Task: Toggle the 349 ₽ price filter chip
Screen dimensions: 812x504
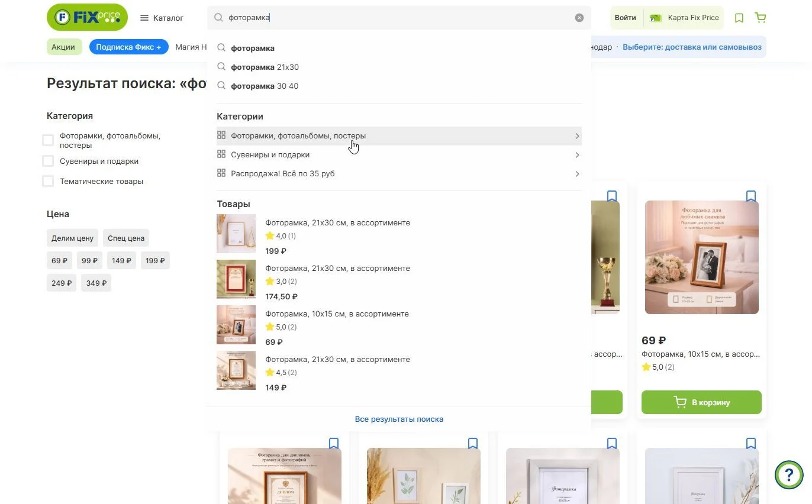Action: click(96, 283)
